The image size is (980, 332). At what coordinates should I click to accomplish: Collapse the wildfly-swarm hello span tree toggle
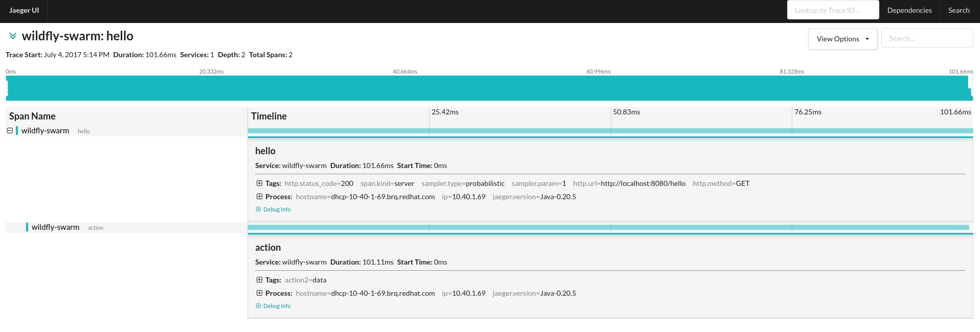(10, 131)
